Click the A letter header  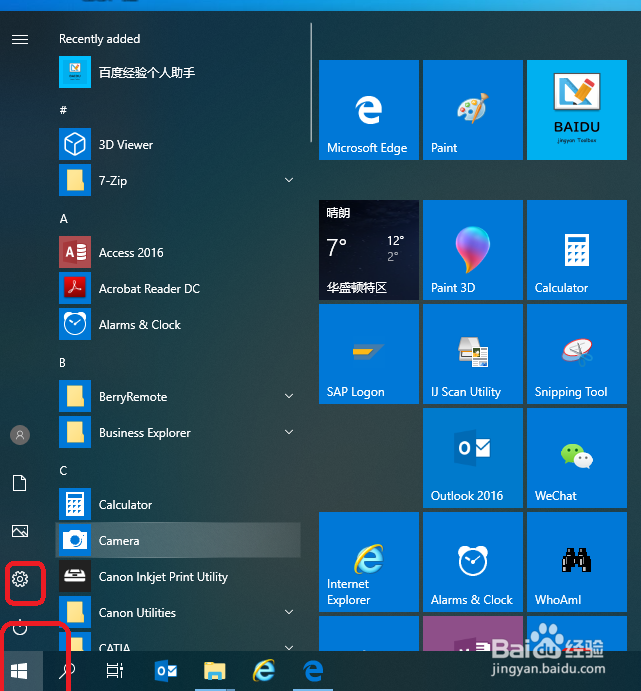[63, 219]
